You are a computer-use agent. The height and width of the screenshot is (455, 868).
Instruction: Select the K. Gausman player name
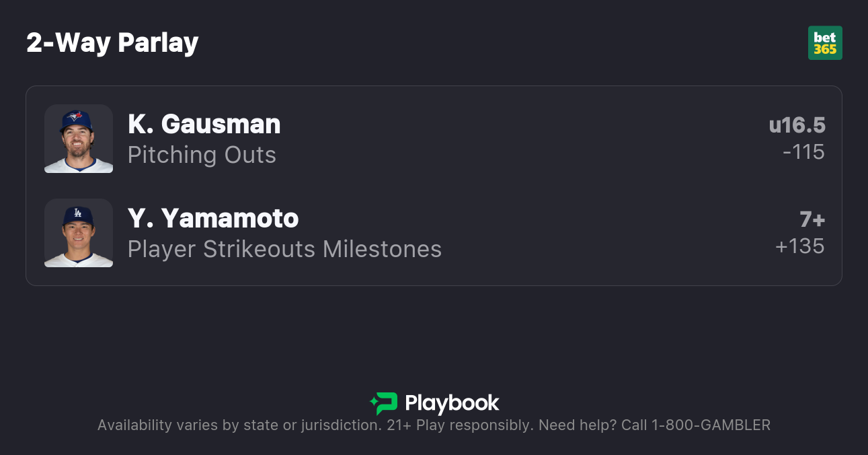click(204, 124)
